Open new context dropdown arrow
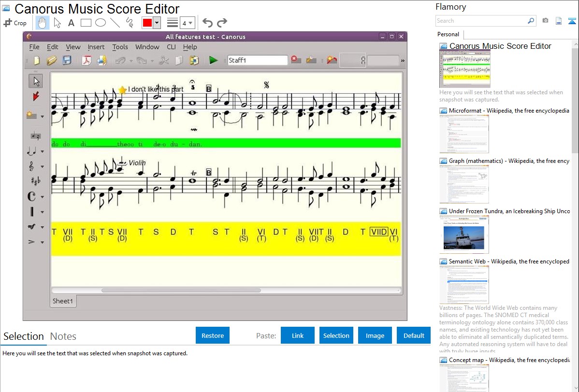The height and width of the screenshot is (392, 579). pos(42,116)
